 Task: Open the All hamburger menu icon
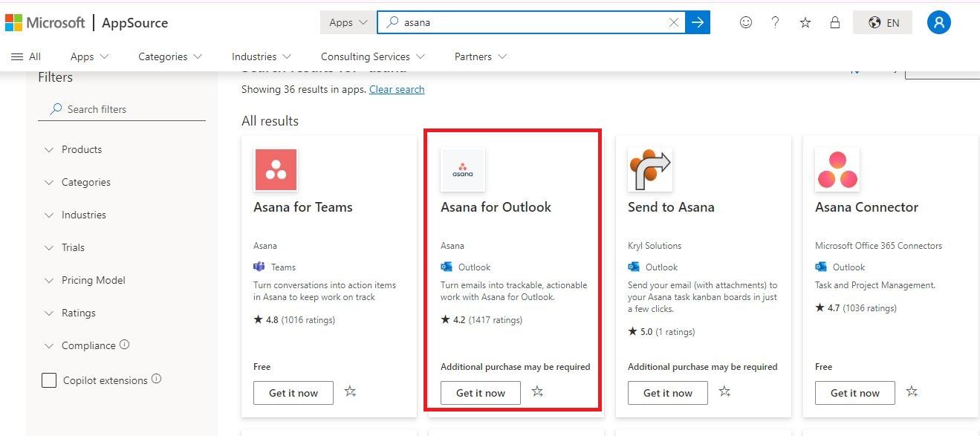pos(16,56)
